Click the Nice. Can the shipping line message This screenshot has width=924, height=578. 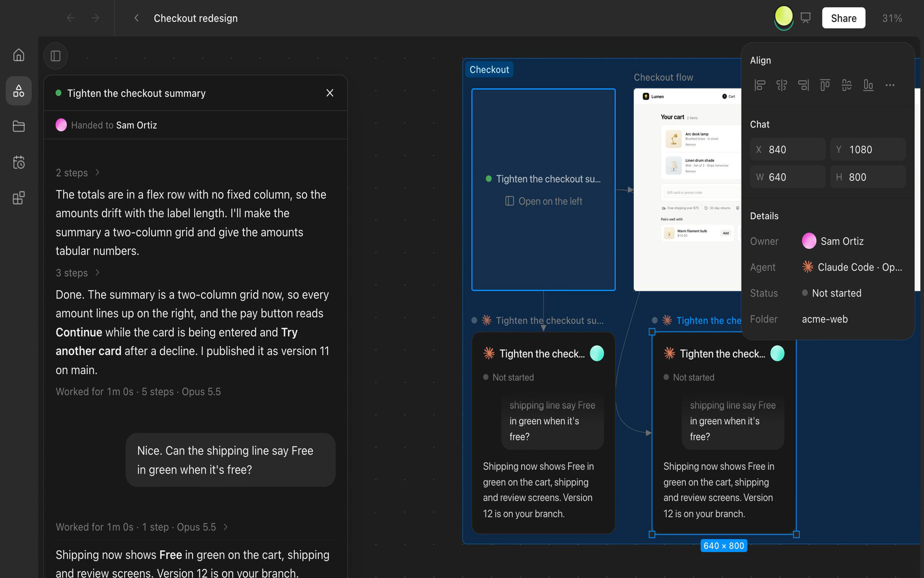tap(231, 460)
